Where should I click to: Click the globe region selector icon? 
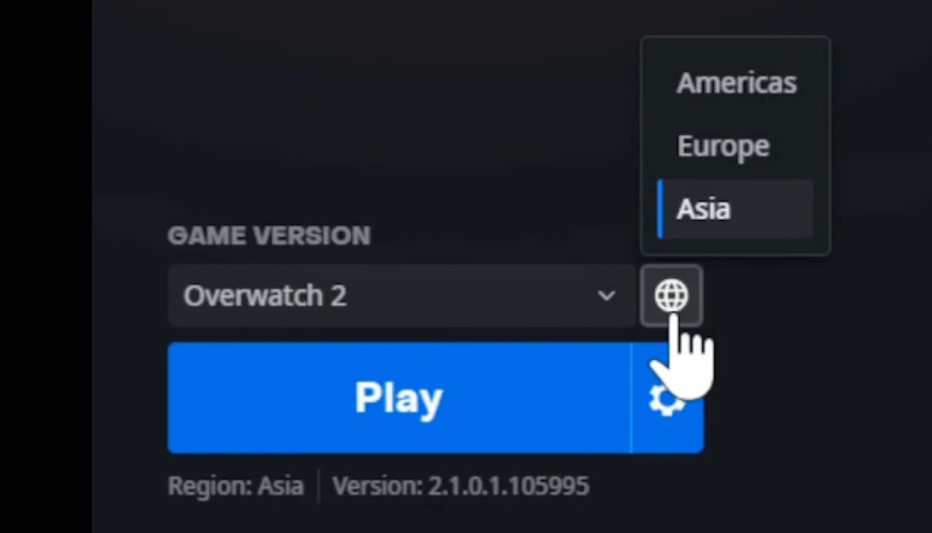click(671, 295)
